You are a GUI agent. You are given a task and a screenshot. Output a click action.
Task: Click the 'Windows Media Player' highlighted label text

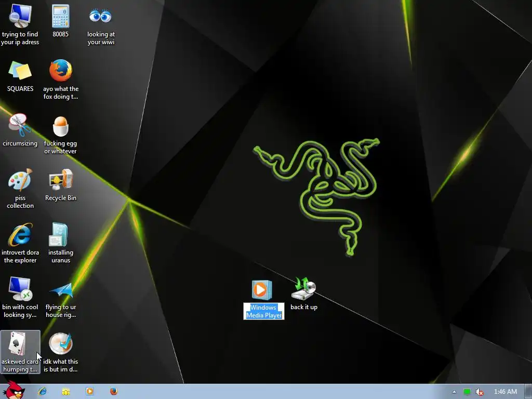click(263, 311)
